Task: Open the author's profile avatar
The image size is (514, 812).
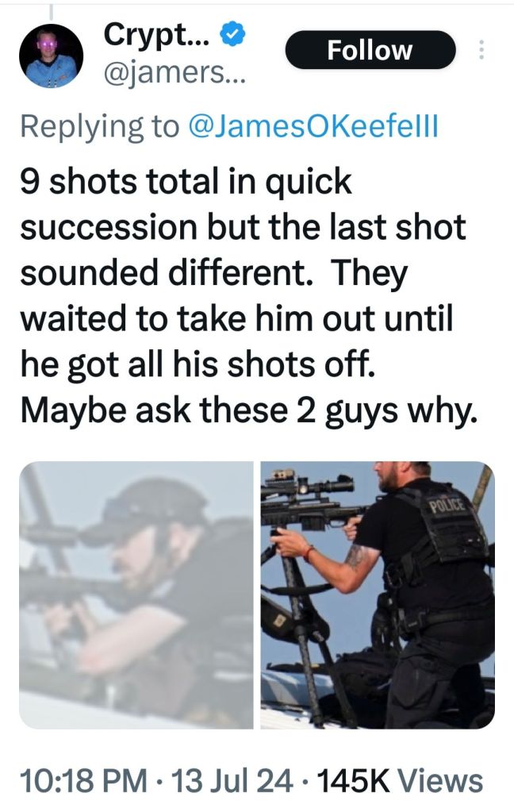Action: (52, 56)
